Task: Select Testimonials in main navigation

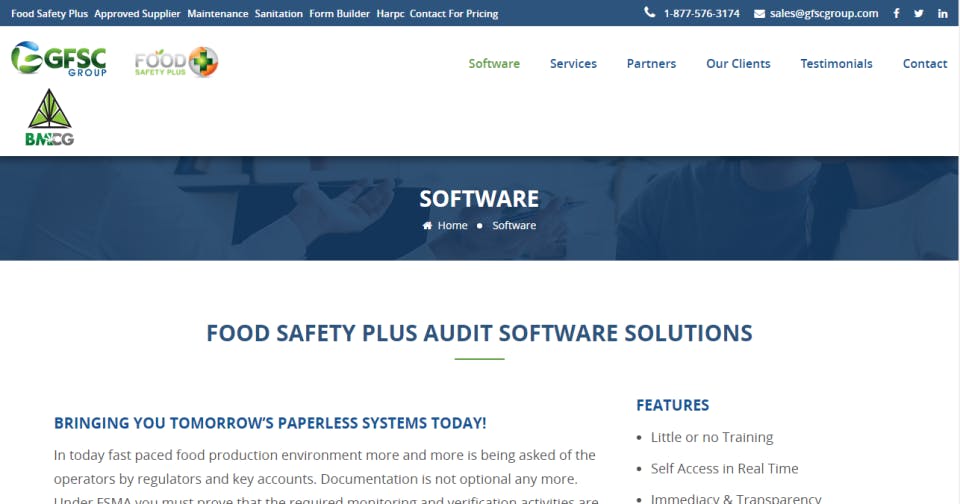Action: 836,64
